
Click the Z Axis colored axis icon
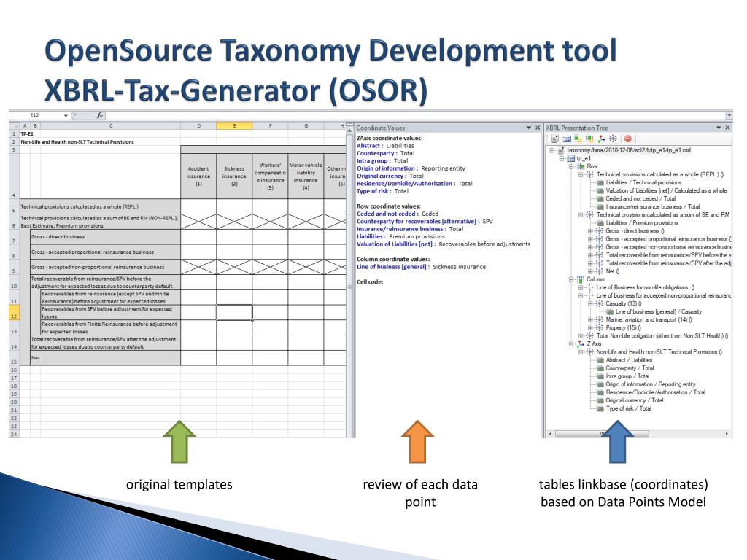click(580, 344)
